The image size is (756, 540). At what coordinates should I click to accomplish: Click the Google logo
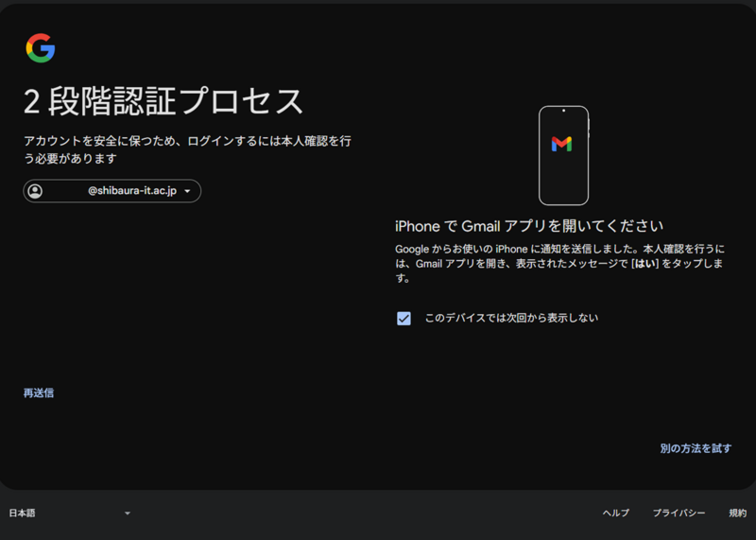[41, 48]
